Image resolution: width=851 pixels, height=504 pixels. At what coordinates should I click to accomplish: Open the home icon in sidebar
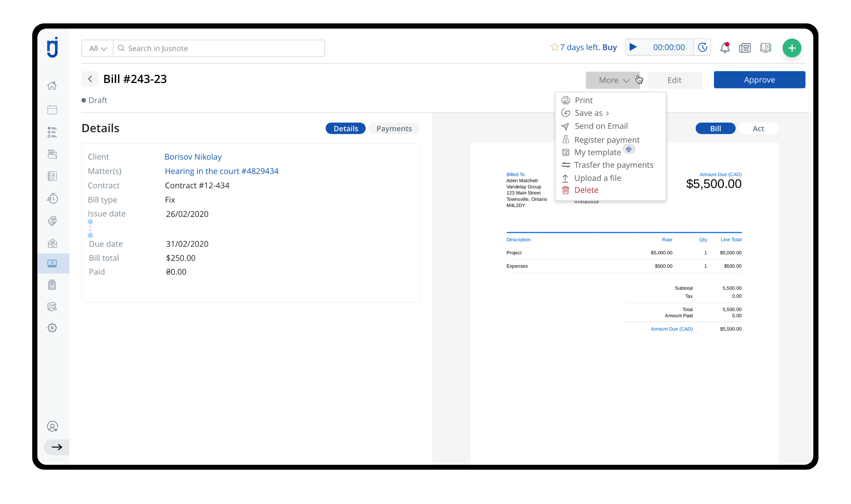pyautogui.click(x=52, y=86)
